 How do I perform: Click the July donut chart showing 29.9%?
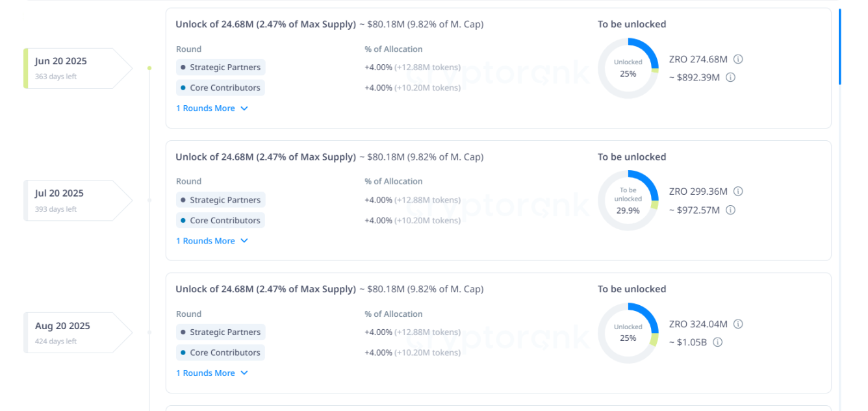tap(628, 201)
